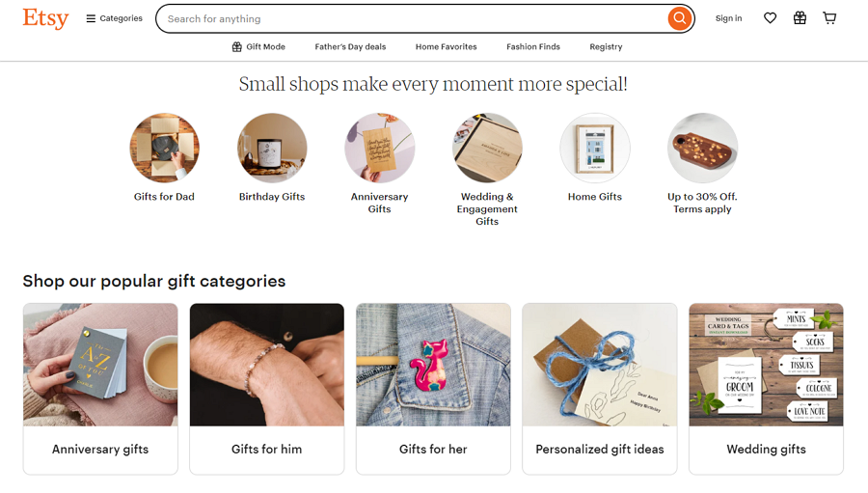
Task: Open the gift box icon in header
Action: pyautogui.click(x=800, y=18)
